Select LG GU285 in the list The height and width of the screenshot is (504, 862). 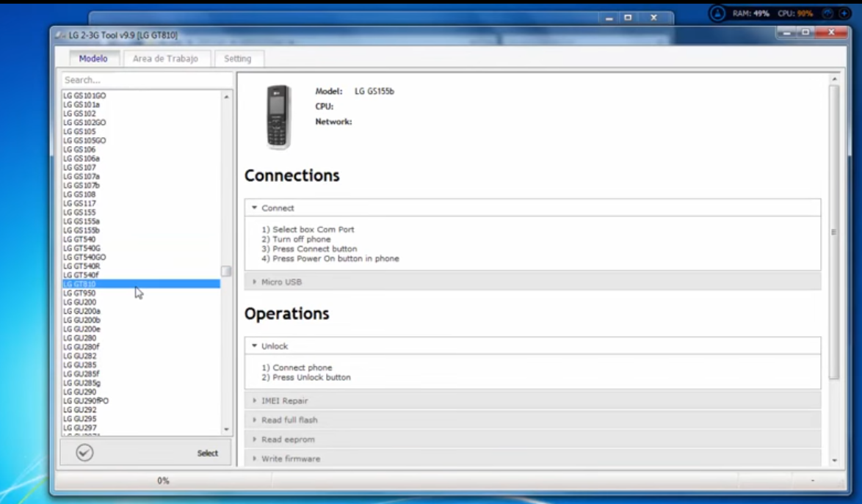(141, 365)
